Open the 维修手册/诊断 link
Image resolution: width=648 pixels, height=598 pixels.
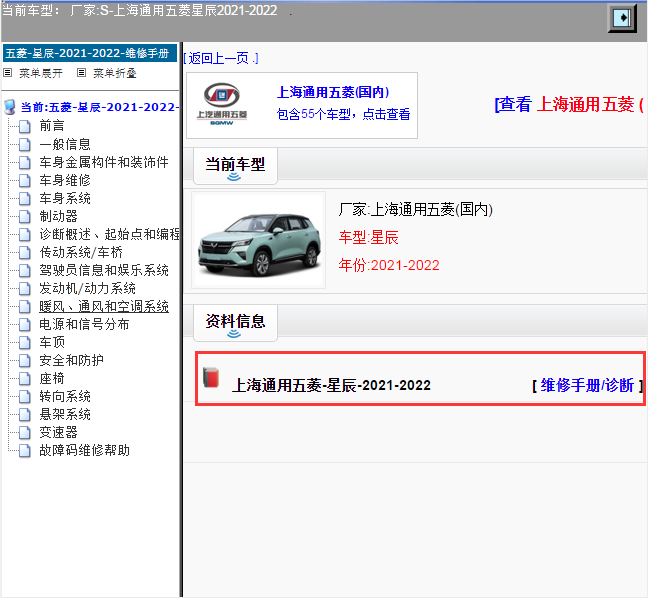pos(587,386)
